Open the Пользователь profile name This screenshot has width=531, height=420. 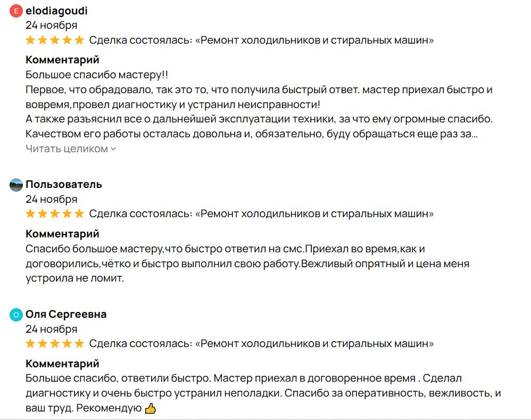(x=64, y=185)
